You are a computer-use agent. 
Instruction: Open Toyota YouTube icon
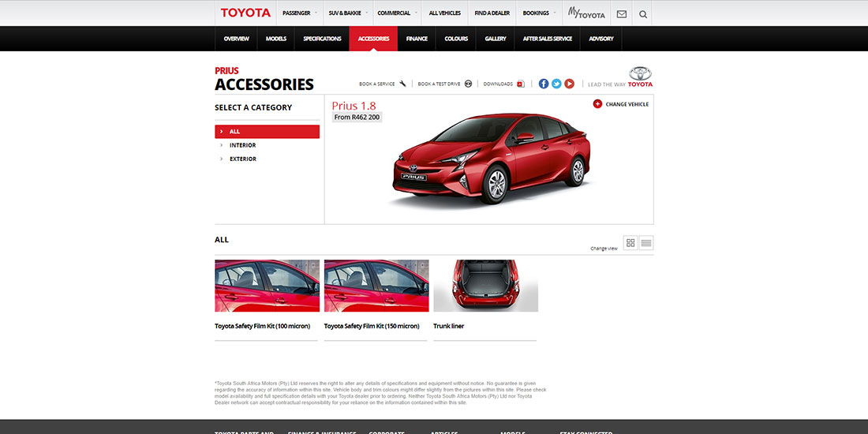tap(569, 84)
